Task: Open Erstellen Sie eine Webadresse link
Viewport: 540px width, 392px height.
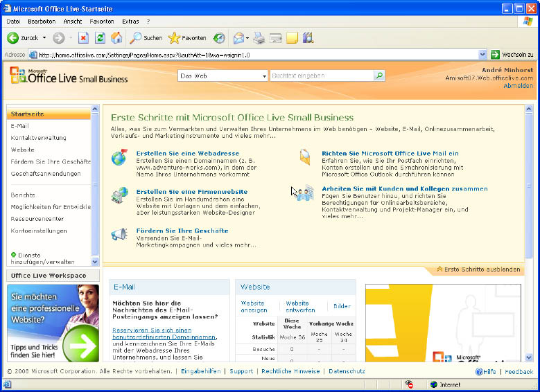Action: point(188,154)
